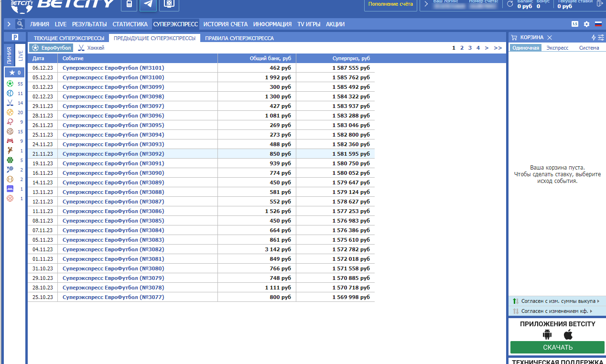Select the vertical LIVE sidebar tab
This screenshot has width=606, height=364.
[x=20, y=55]
